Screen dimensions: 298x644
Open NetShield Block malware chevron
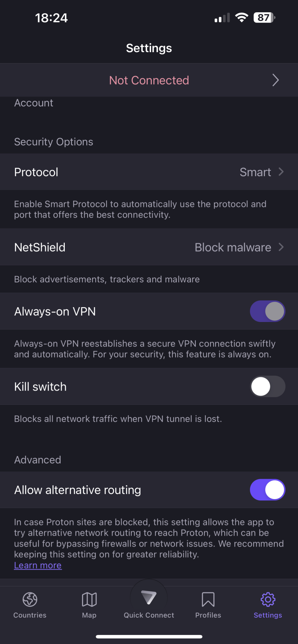pyautogui.click(x=281, y=247)
